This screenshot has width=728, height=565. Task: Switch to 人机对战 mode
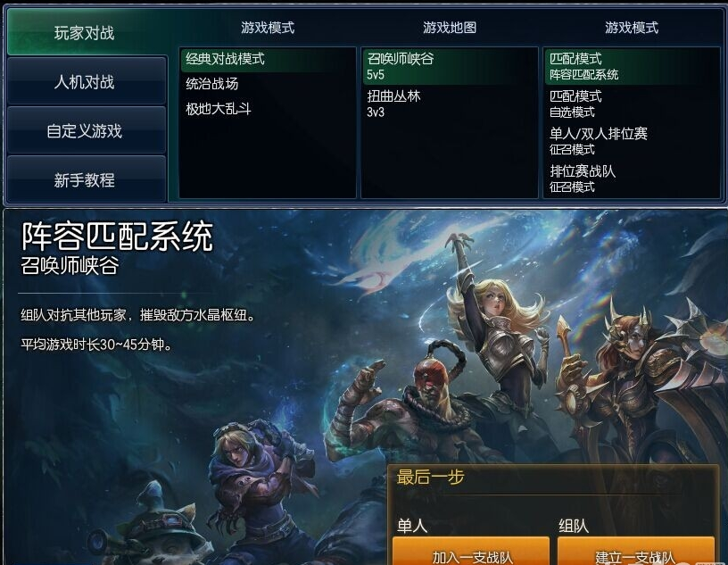click(86, 82)
